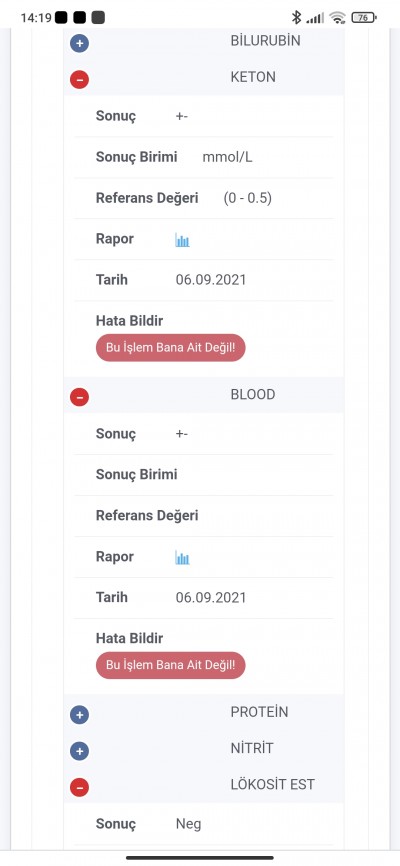The width and height of the screenshot is (400, 866).
Task: Tap the Bluetooth status bar icon
Action: pyautogui.click(x=297, y=18)
